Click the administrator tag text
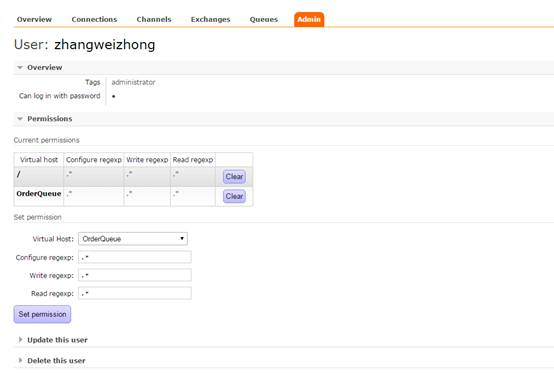 [133, 82]
